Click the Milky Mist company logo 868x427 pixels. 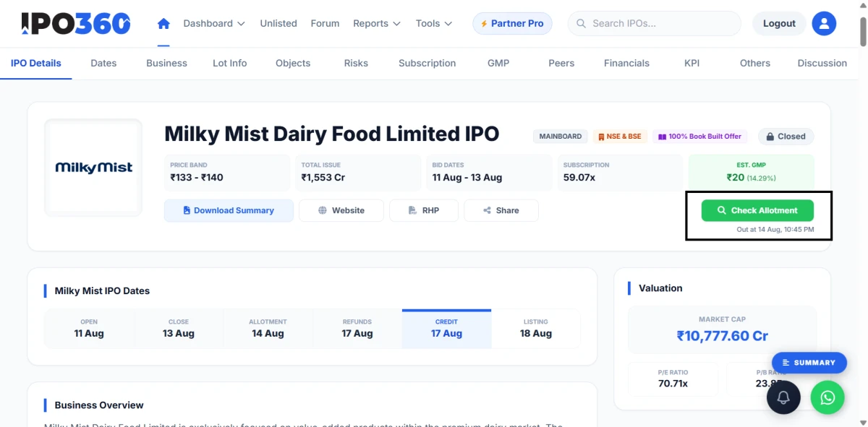coord(94,168)
